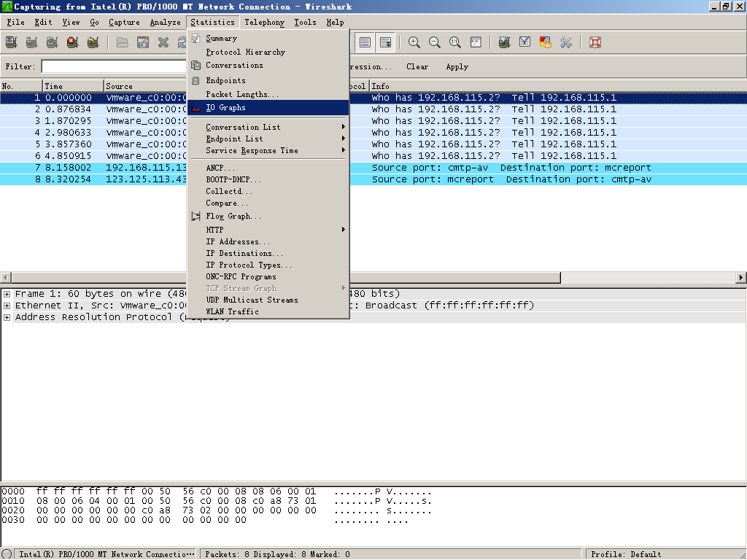Open Endpoints from the Statistics menu
Screen dimensions: 747x560
[268, 80]
